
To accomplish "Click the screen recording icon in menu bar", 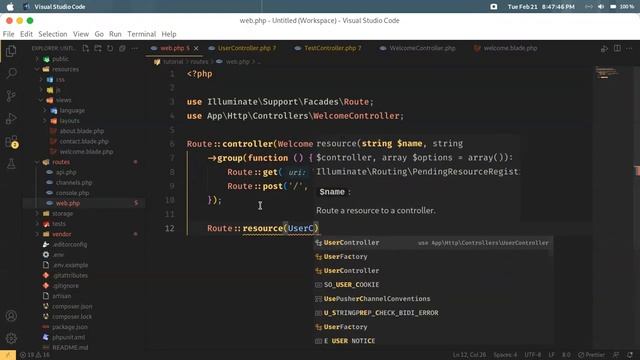I will tap(493, 7).
